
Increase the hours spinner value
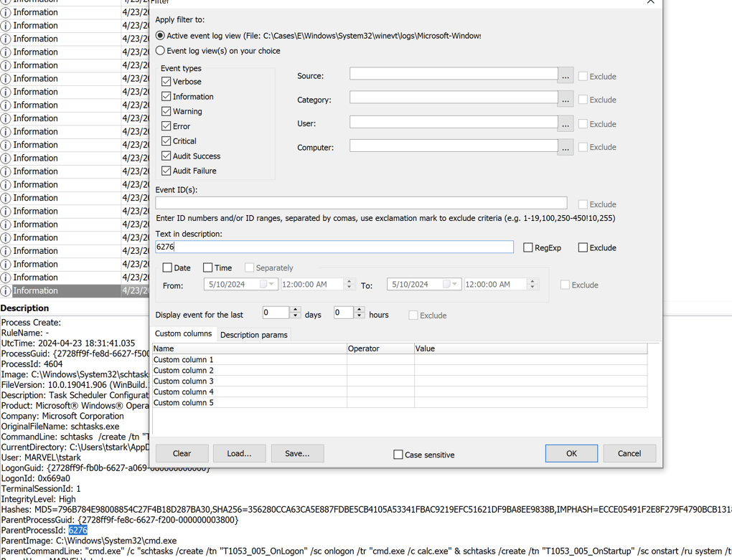click(359, 310)
